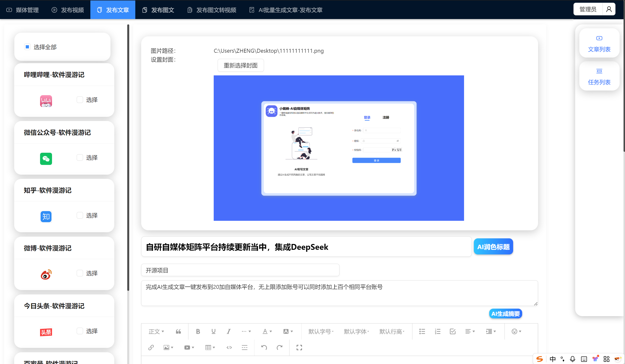Open the text color picker
Viewport: 625px width, 364px height.
click(x=267, y=331)
